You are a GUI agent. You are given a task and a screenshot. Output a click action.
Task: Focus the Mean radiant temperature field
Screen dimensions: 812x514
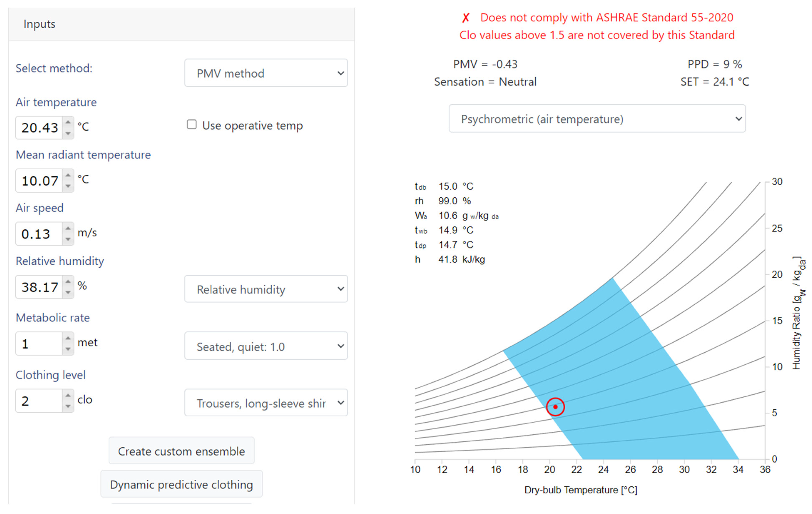pyautogui.click(x=39, y=181)
